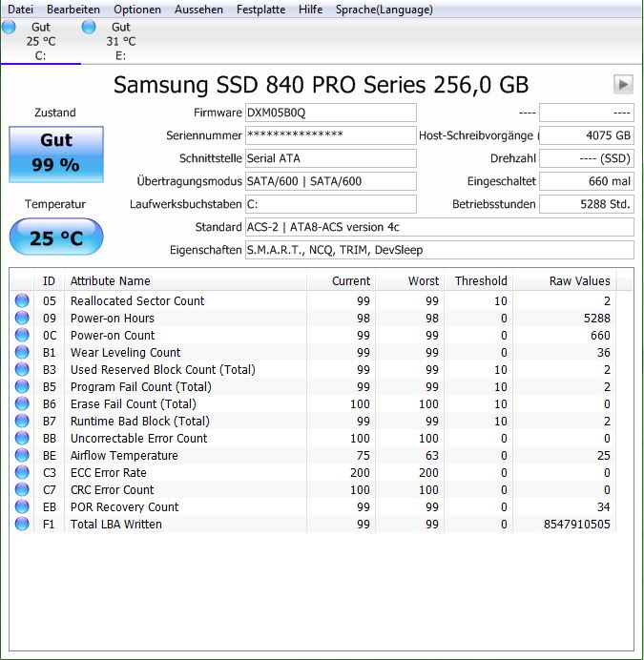
Task: Click the Samsung SSD 840 PRO title
Action: coord(321,85)
